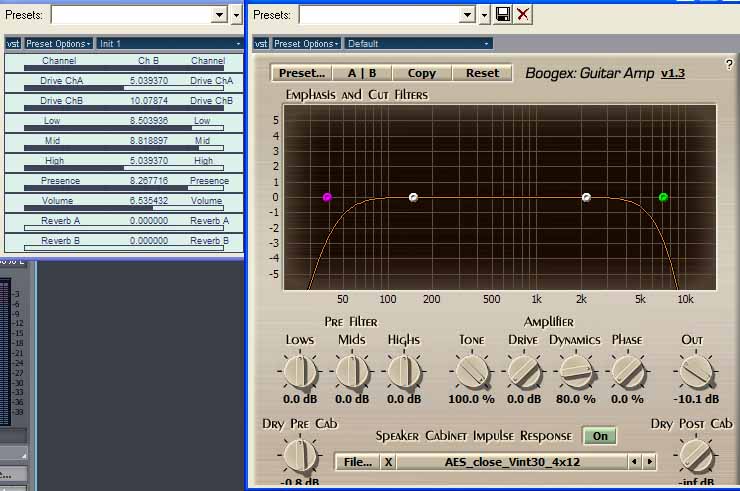Click the Dry Pre Cab knob

300,456
